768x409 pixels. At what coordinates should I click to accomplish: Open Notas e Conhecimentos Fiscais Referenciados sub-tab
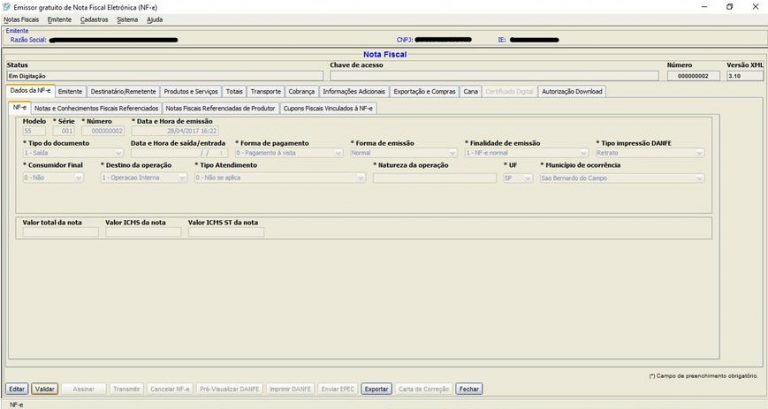[96, 108]
